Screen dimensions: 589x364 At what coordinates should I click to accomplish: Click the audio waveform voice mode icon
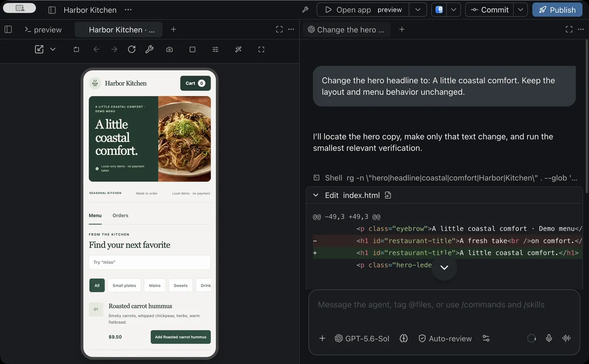click(566, 338)
